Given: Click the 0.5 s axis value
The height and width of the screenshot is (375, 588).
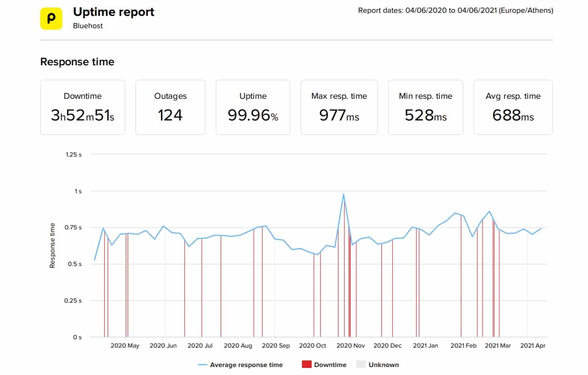Looking at the screenshot, I should click(75, 264).
